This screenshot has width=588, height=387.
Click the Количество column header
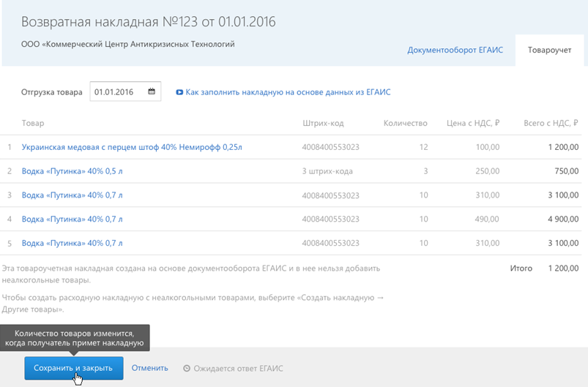[405, 123]
